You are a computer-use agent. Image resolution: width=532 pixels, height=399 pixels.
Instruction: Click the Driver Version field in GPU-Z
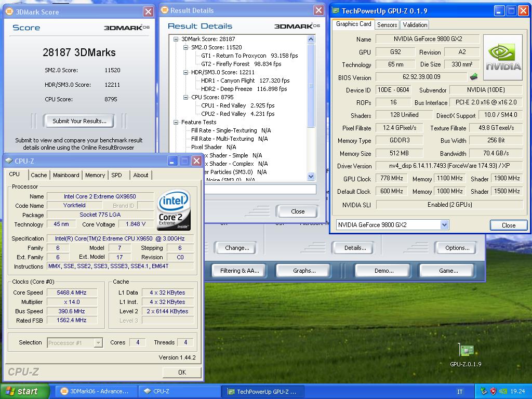point(449,166)
